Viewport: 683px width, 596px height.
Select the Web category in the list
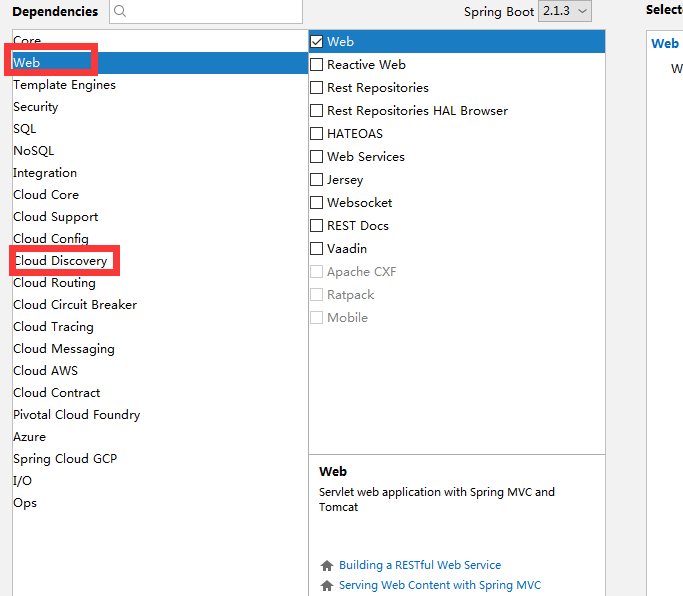click(x=160, y=63)
